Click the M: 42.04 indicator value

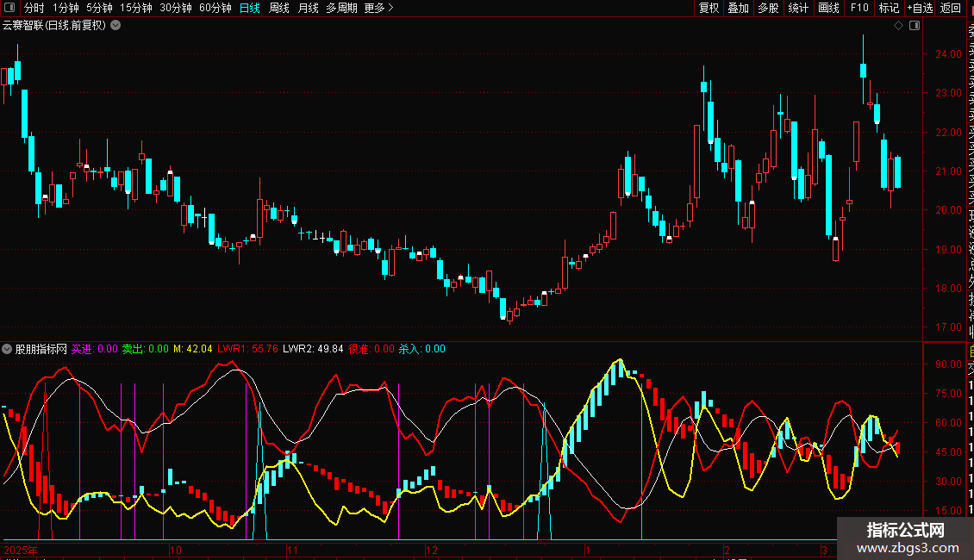[192, 349]
